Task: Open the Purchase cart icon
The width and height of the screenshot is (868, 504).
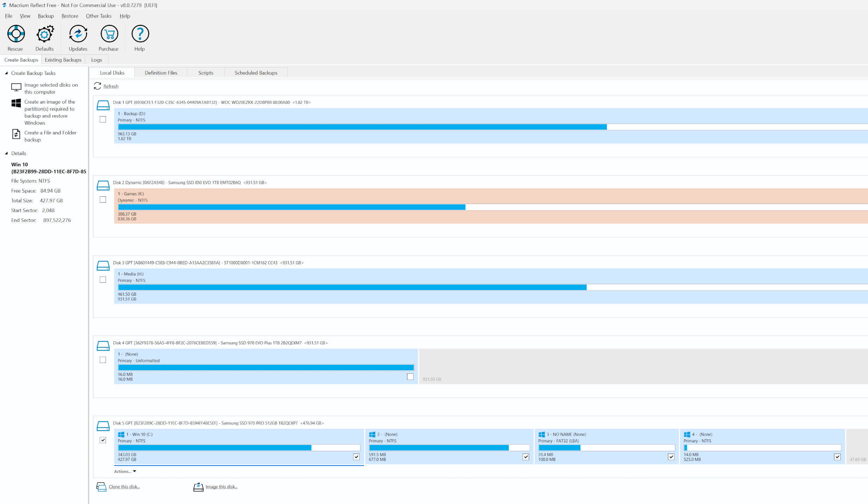Action: pos(109,34)
